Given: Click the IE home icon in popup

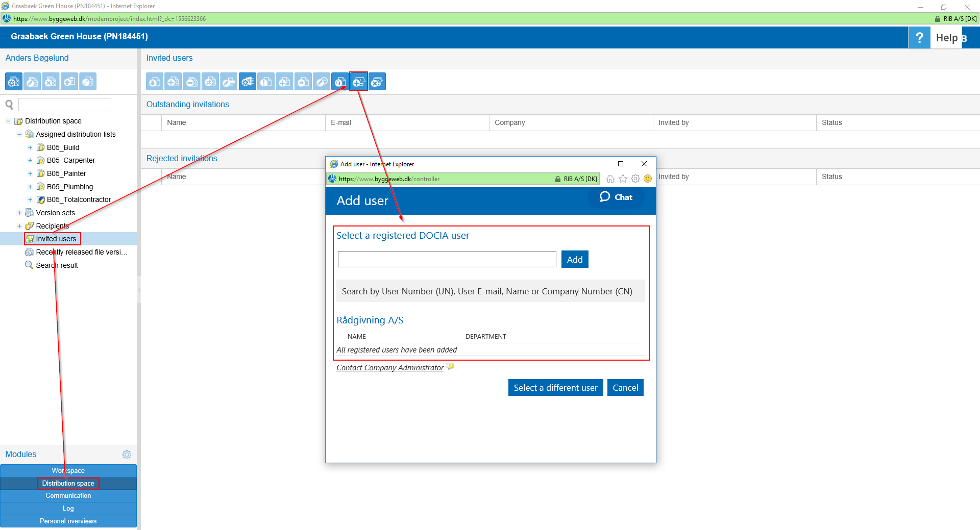Looking at the screenshot, I should click(610, 179).
